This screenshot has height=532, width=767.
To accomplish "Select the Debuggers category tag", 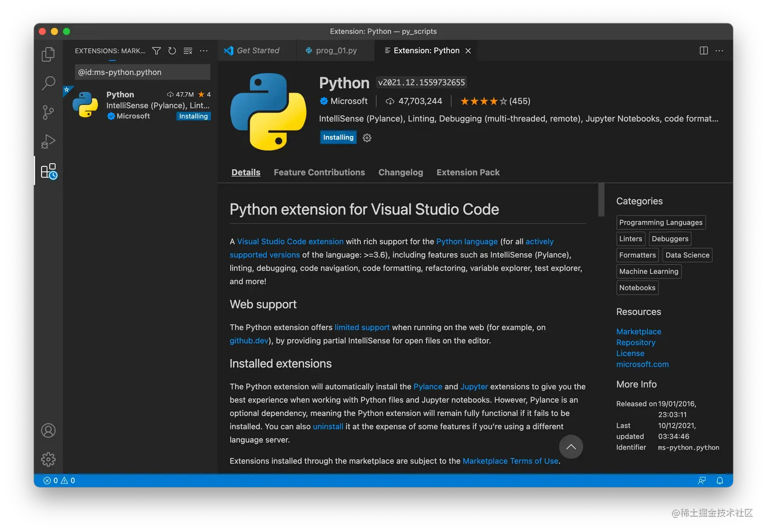I will 670,238.
